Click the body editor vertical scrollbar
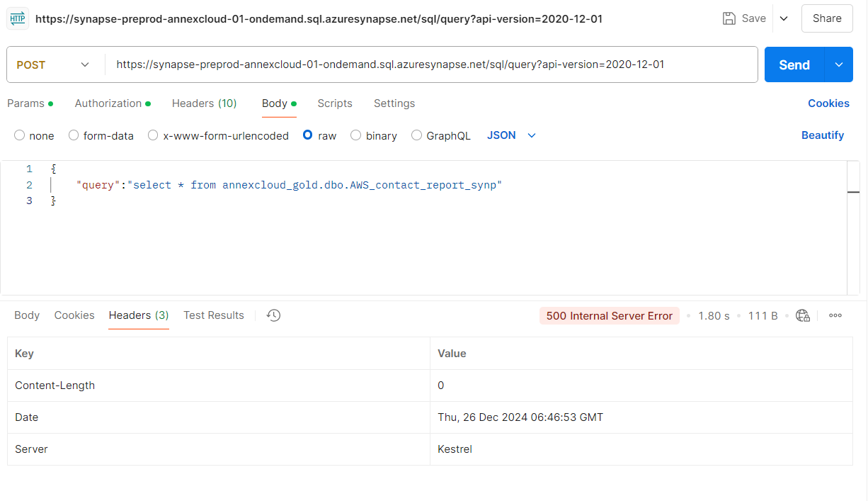868x501 pixels. 854,227
